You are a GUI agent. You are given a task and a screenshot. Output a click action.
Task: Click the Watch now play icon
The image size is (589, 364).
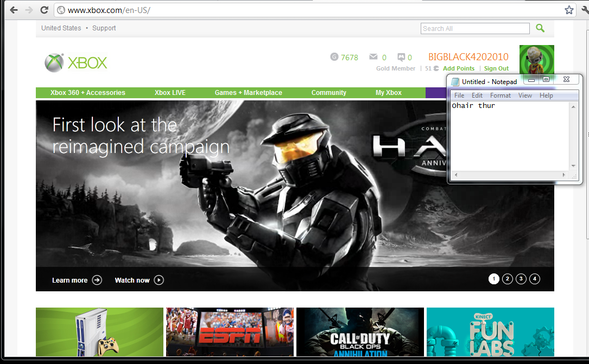159,280
